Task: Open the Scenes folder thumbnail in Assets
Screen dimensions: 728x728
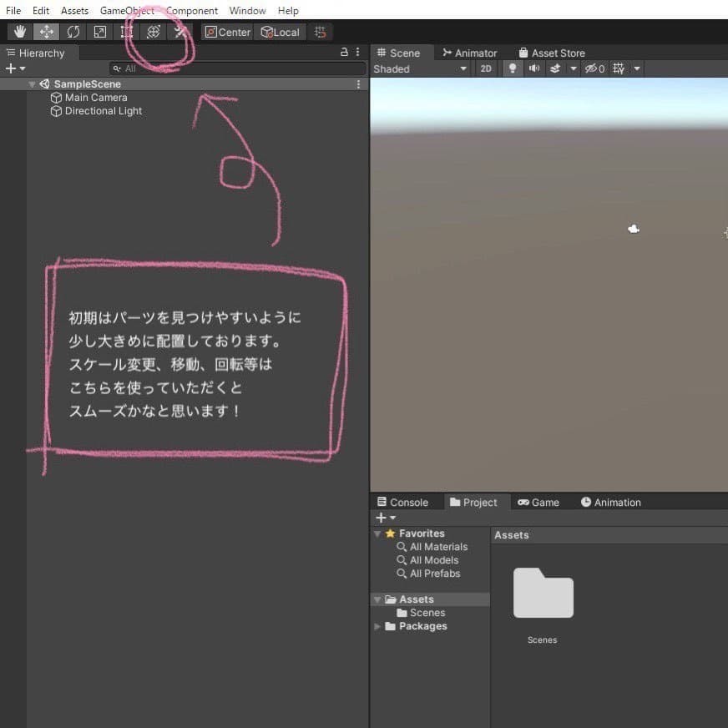Action: 543,594
